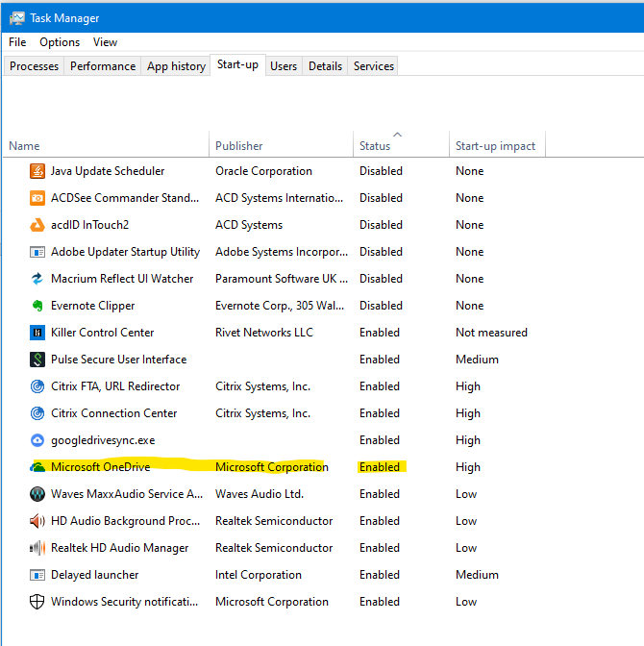Click the Task Manager title bar icon
The width and height of the screenshot is (644, 646).
pos(17,18)
